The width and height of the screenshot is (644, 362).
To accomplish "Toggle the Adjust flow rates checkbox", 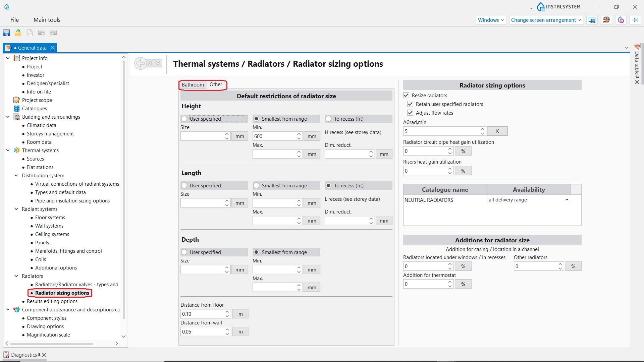I will (410, 113).
